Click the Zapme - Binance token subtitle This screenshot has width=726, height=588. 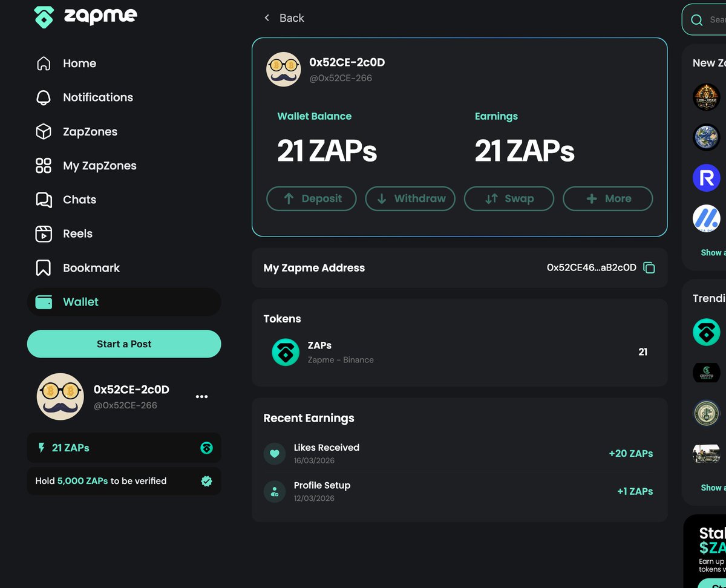[341, 359]
